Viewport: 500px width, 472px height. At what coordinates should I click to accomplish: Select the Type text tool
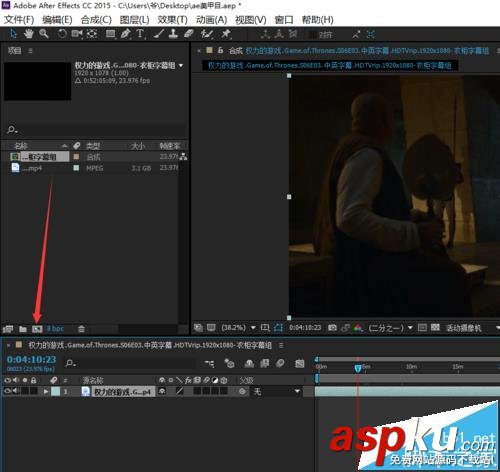(140, 34)
